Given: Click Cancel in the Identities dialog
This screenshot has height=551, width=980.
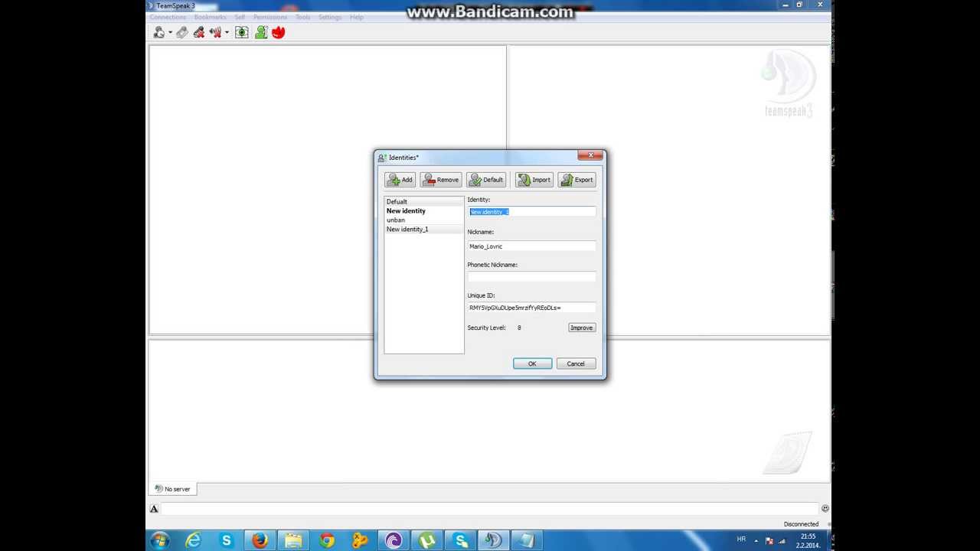Looking at the screenshot, I should coord(576,364).
